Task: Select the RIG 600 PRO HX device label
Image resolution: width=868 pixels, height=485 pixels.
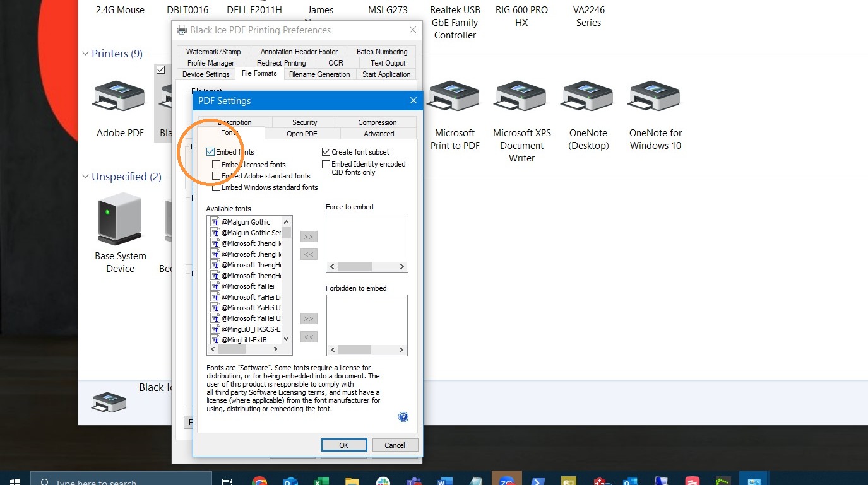Action: [x=521, y=16]
